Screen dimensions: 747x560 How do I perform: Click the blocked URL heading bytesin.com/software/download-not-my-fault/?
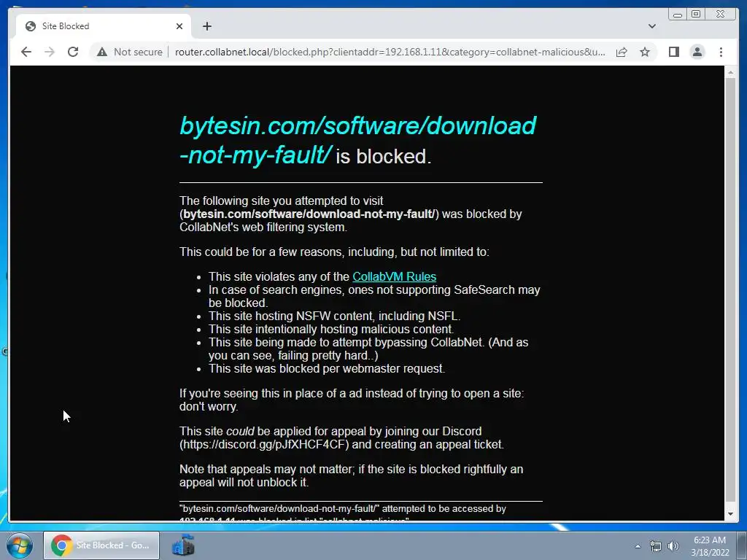pos(357,140)
